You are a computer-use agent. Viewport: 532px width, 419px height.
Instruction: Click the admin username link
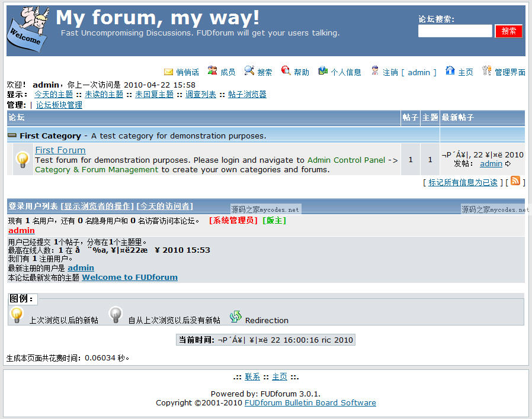[x=21, y=230]
